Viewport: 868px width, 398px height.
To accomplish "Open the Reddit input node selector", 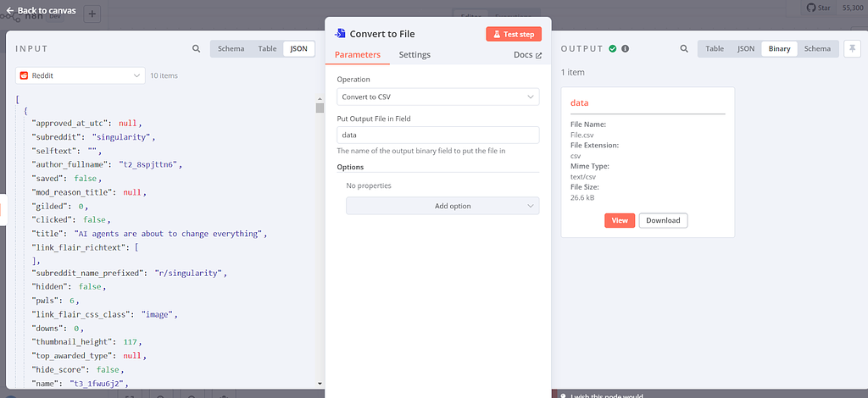I will pyautogui.click(x=81, y=75).
